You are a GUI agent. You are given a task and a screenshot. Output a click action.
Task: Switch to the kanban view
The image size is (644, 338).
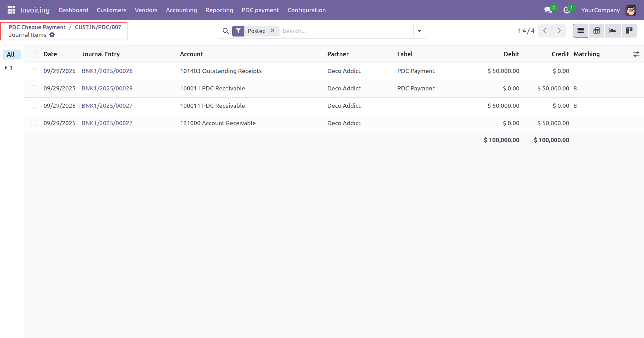coord(629,31)
